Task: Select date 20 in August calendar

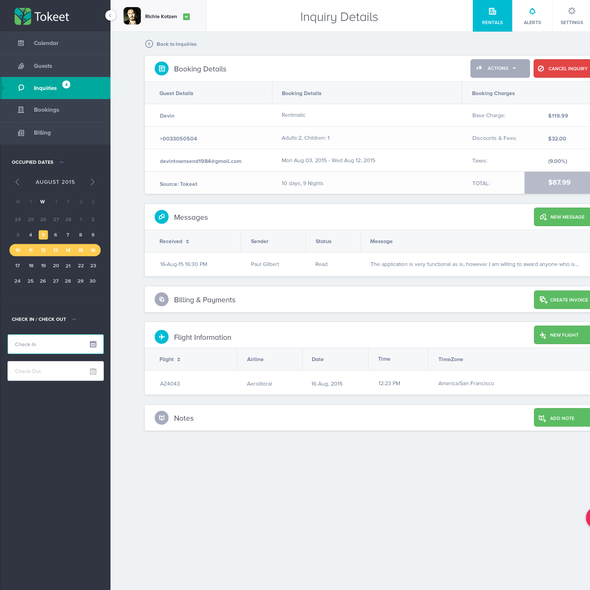Action: [56, 266]
